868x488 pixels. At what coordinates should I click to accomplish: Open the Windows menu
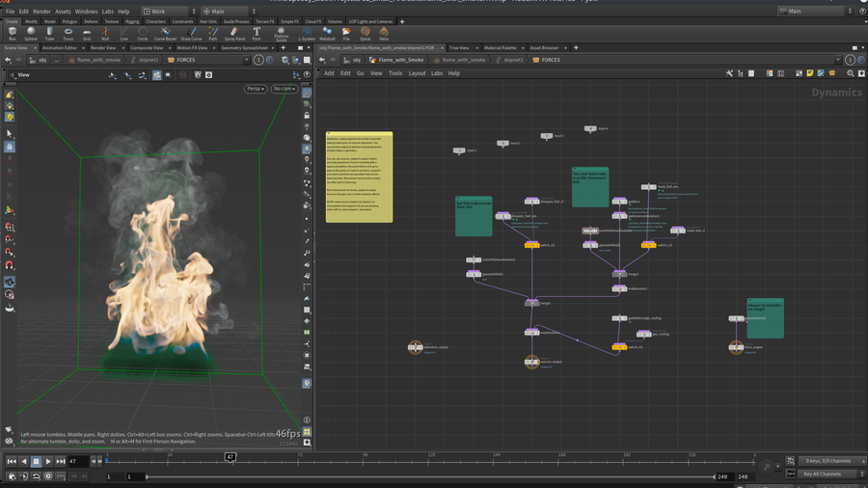click(86, 11)
